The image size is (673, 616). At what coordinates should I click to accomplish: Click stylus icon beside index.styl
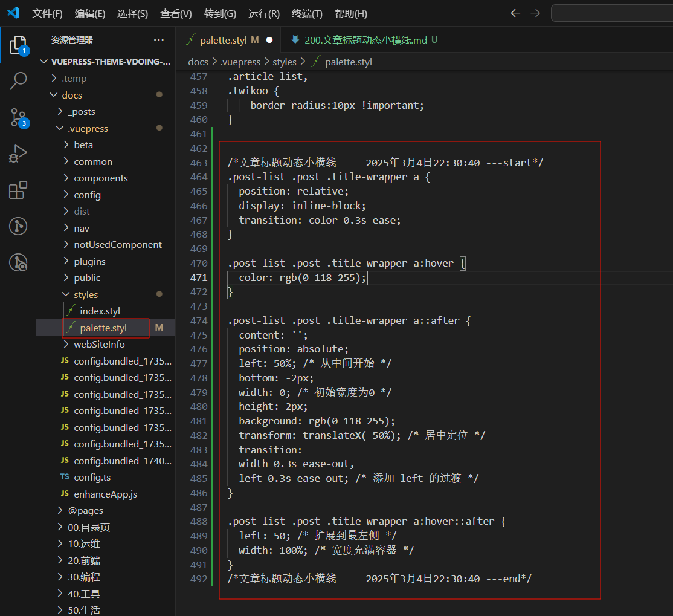click(x=71, y=311)
